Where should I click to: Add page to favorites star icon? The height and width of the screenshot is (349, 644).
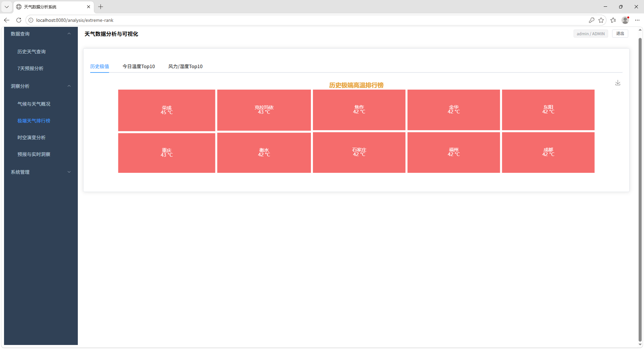601,20
